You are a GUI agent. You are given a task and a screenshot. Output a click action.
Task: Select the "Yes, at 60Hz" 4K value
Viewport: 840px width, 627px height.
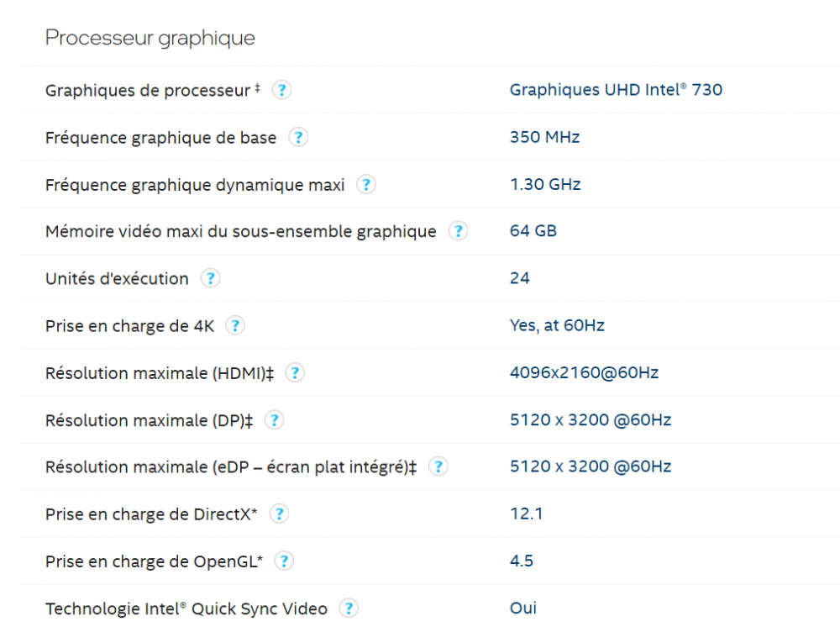pos(557,325)
